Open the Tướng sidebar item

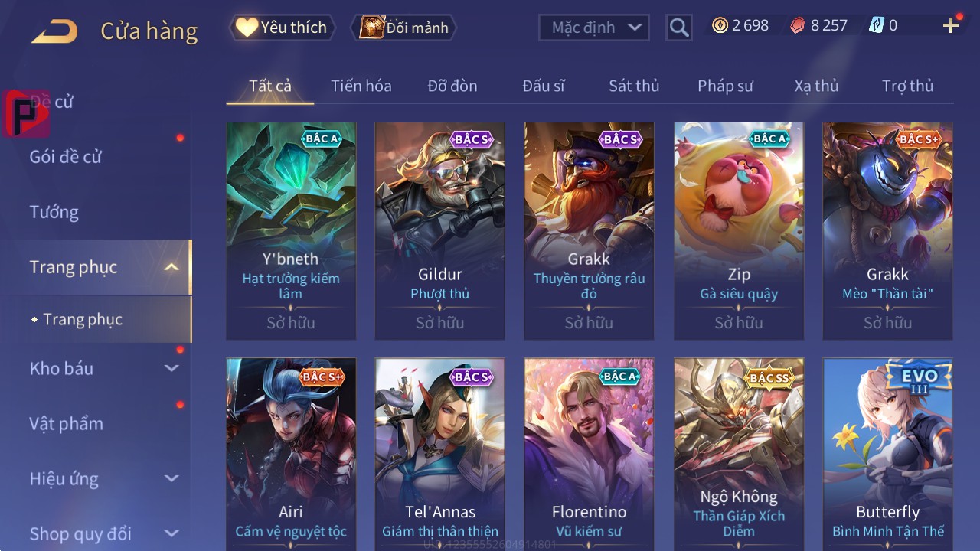(x=54, y=212)
